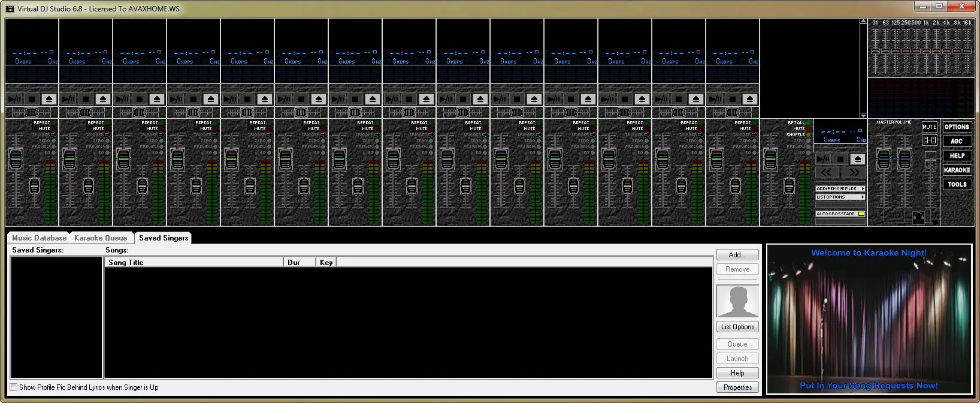980x403 pixels.
Task: Click the eject icon on the playlist player
Action: (x=858, y=159)
